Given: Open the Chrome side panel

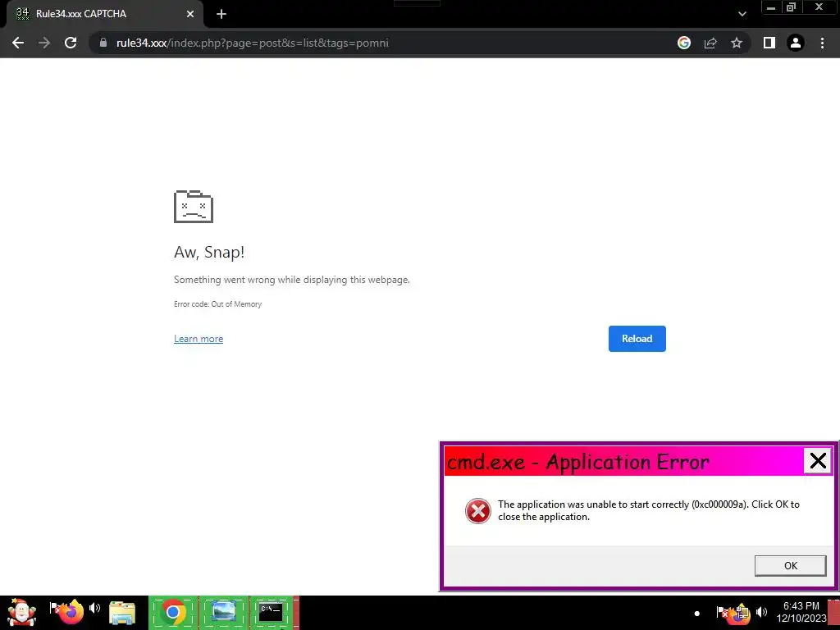Looking at the screenshot, I should click(769, 43).
